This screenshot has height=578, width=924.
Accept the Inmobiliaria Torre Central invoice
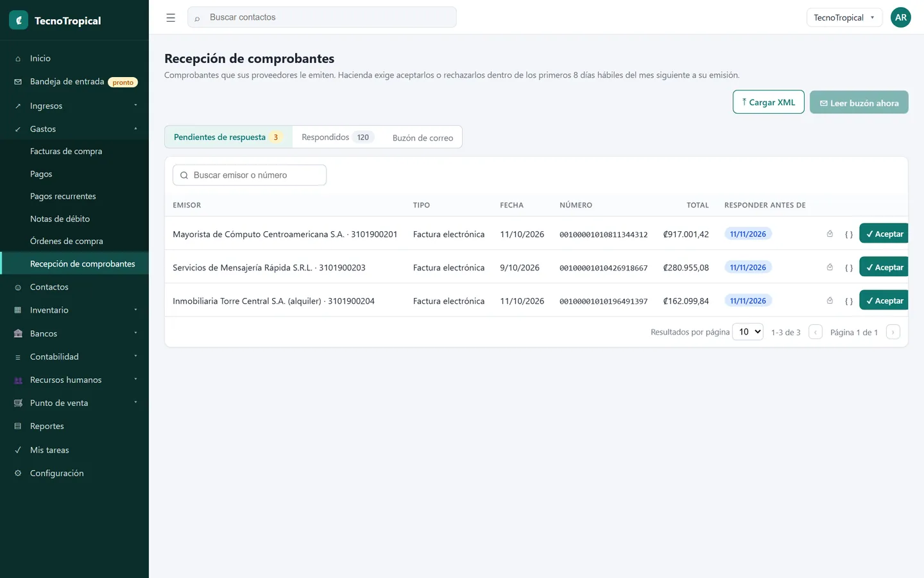pos(884,301)
